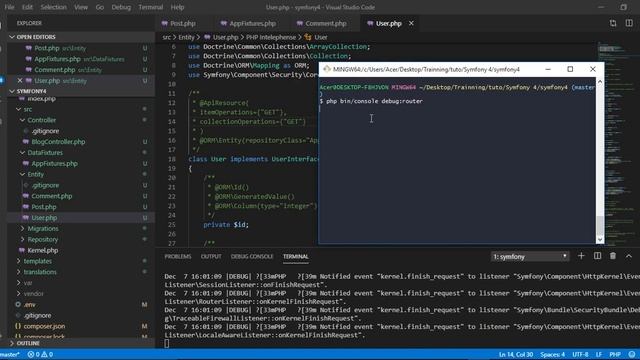Expand the var folder
Viewport: 640px width, 360px height.
(18, 282)
